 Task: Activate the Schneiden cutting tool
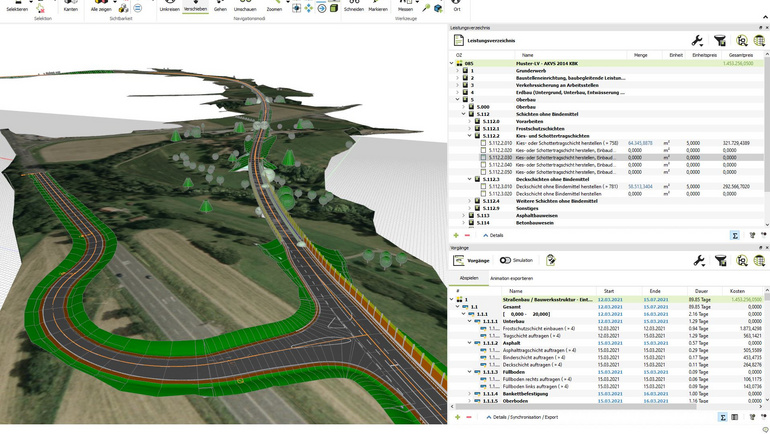click(354, 6)
